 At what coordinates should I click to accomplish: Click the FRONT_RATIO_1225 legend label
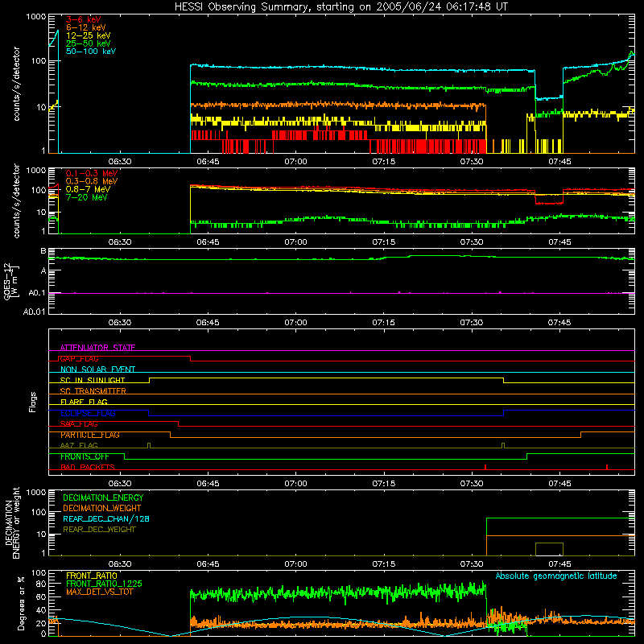104,584
